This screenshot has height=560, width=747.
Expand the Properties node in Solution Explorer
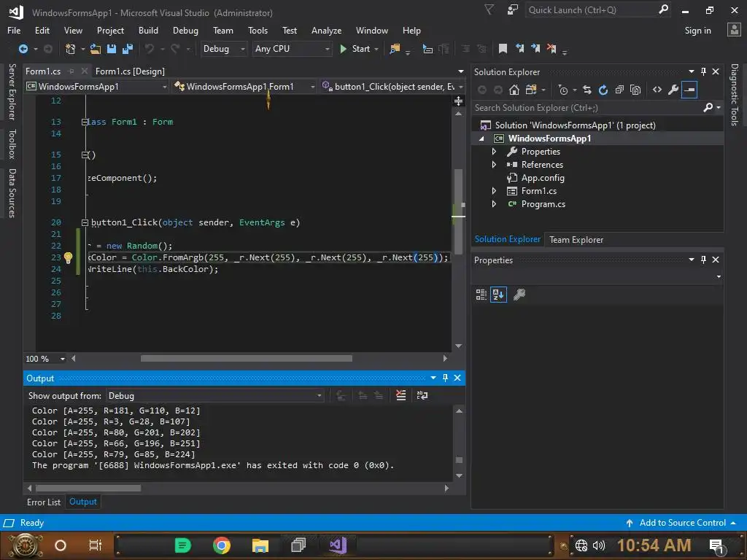coord(494,152)
